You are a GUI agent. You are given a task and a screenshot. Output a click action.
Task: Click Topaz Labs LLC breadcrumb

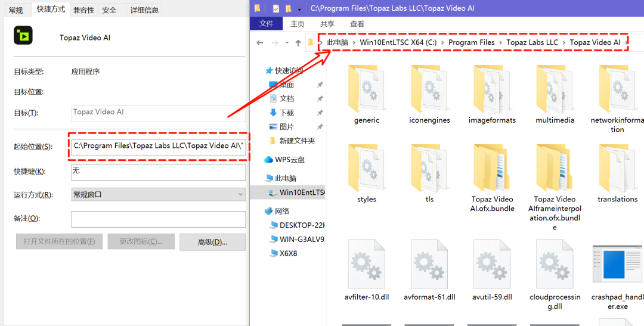pyautogui.click(x=532, y=42)
